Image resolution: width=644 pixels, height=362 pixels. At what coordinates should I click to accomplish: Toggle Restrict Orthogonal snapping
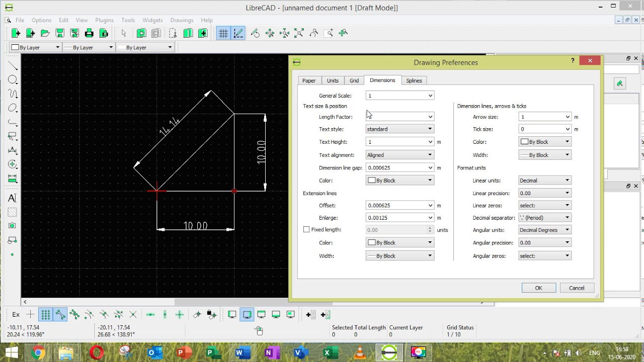click(180, 315)
